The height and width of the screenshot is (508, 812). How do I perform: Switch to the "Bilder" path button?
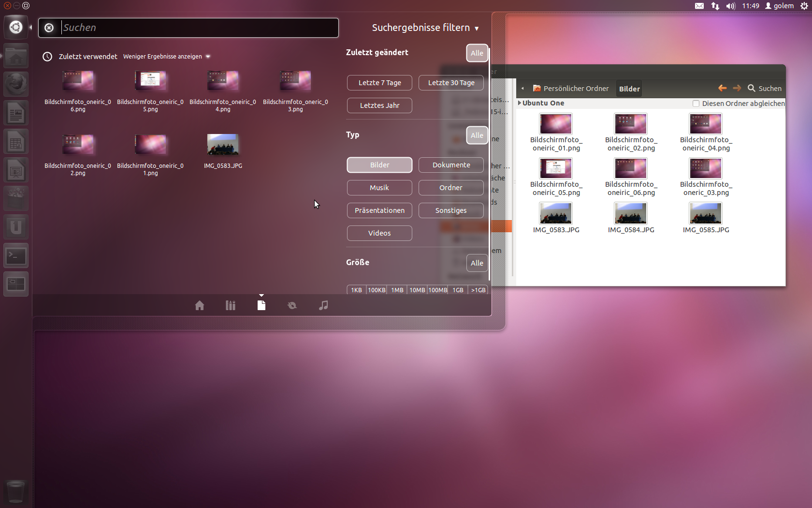coord(628,88)
